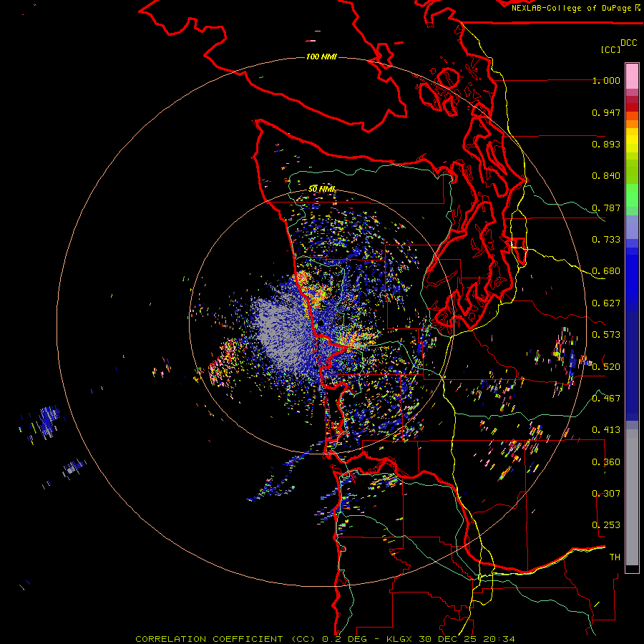
Task: Pick the yellow colorbar segment near 0.893
Action: click(632, 140)
